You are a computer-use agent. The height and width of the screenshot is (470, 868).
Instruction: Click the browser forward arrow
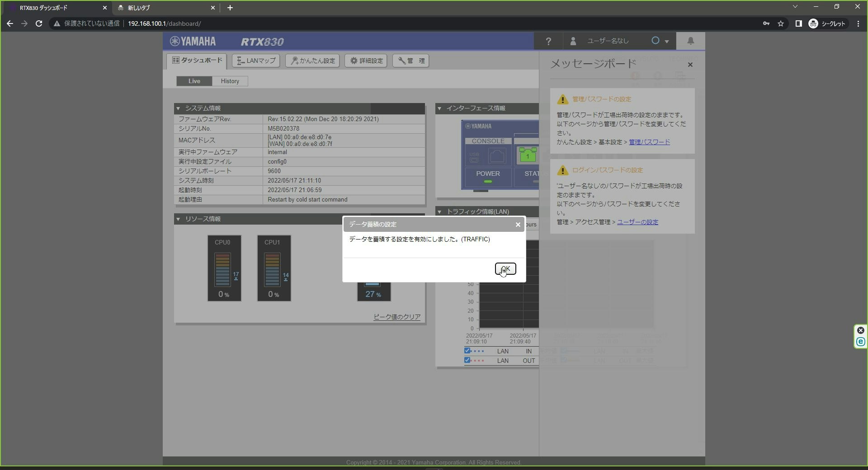click(24, 23)
